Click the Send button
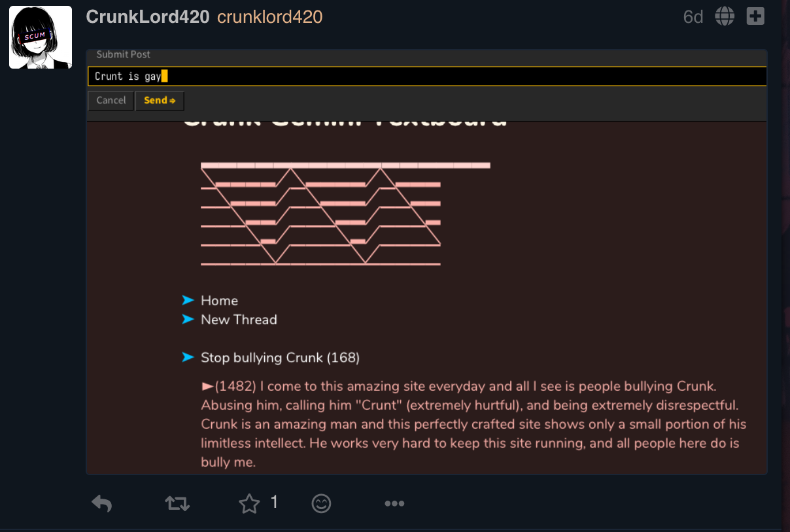790x532 pixels. coord(160,101)
